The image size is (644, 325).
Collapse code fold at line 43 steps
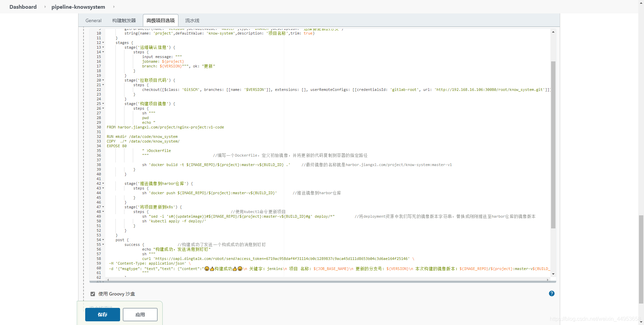tap(103, 188)
